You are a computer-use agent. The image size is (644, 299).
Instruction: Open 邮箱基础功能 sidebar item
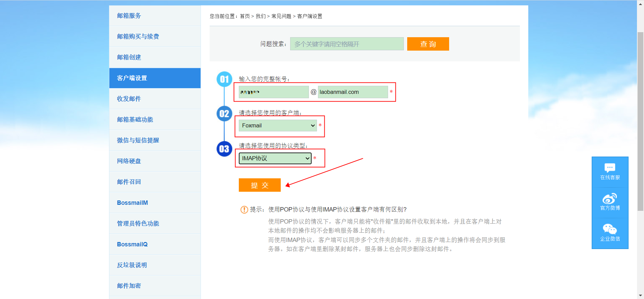point(155,120)
